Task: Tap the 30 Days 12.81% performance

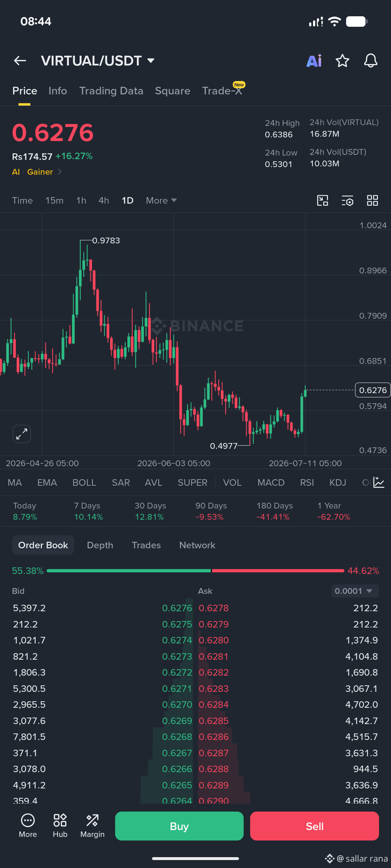Action: coord(150,511)
